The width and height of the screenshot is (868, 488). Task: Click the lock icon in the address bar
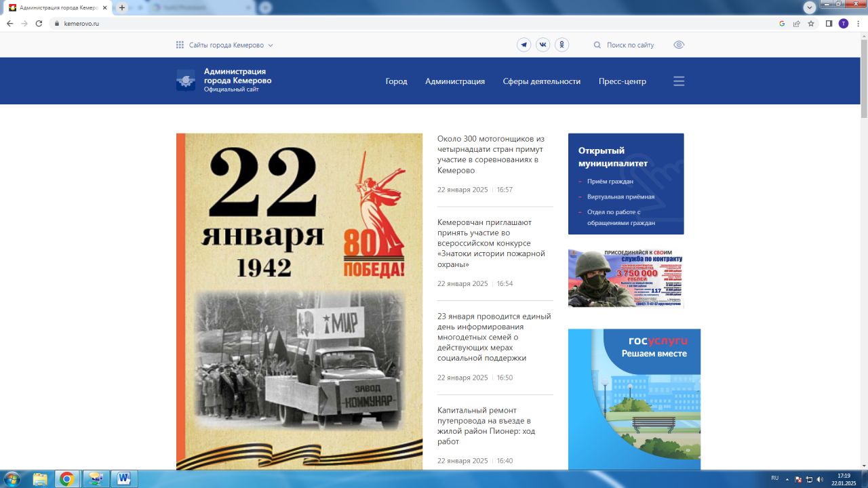pyautogui.click(x=58, y=23)
